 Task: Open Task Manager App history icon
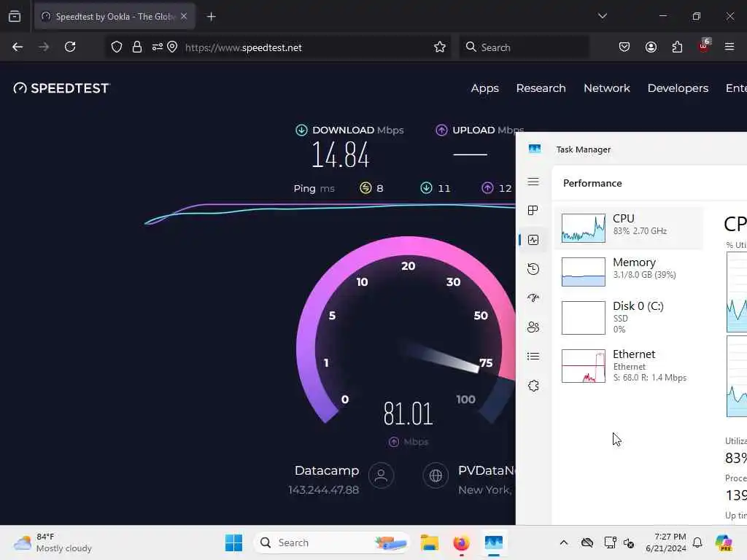point(533,268)
